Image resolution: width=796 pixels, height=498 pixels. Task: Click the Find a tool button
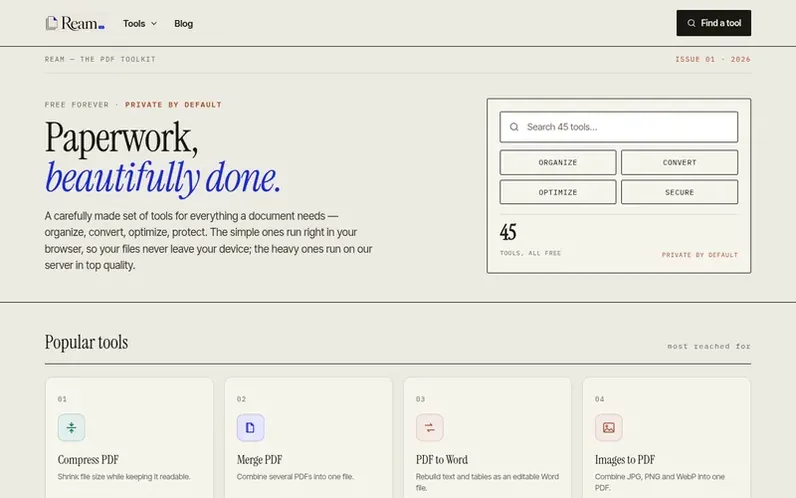(713, 23)
